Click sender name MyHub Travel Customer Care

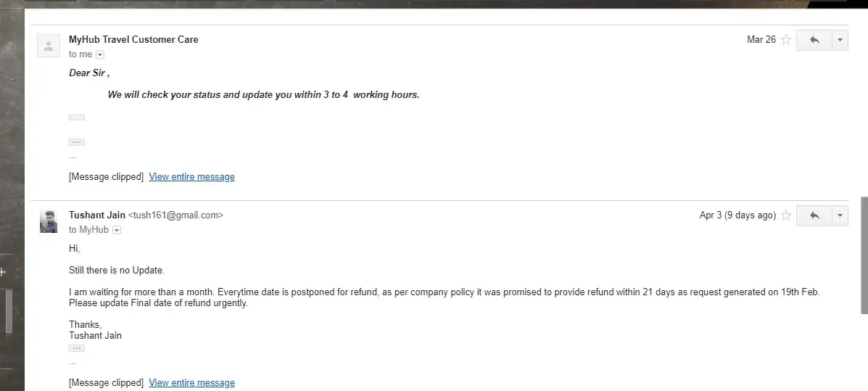133,40
